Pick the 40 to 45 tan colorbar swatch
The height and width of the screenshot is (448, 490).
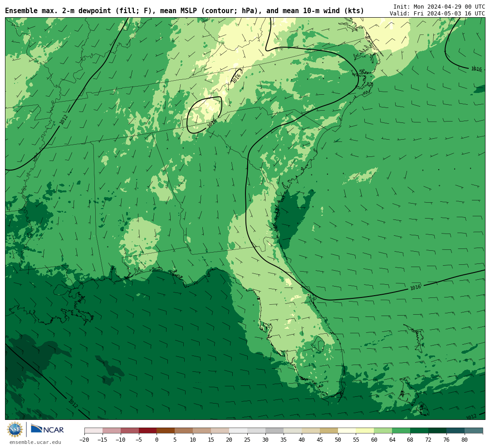(x=311, y=431)
